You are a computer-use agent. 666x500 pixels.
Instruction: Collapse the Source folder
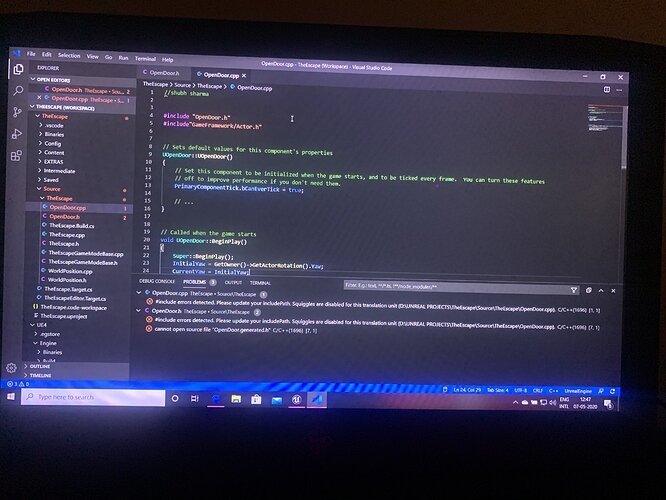coord(51,189)
